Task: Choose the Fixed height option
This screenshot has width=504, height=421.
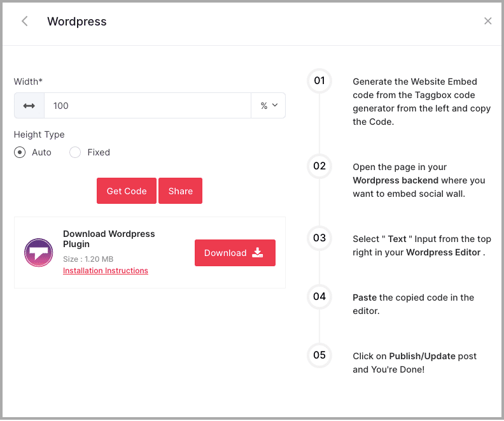Action: [75, 152]
